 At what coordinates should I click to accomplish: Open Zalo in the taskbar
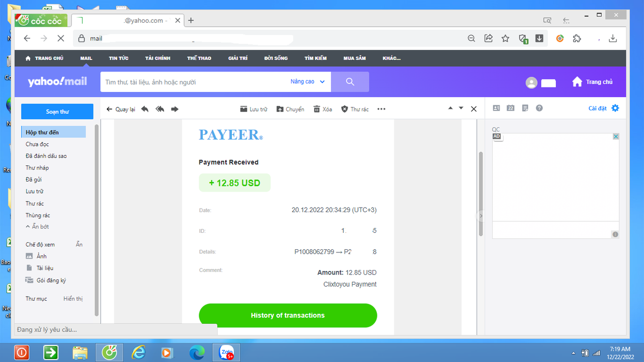click(227, 352)
